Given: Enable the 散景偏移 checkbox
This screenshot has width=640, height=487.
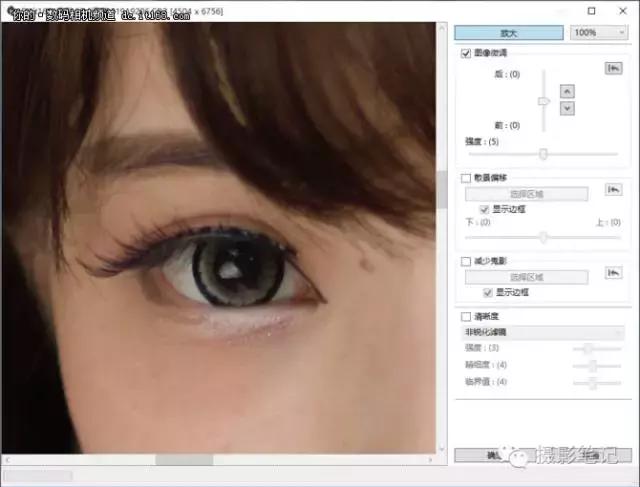Looking at the screenshot, I should click(466, 178).
